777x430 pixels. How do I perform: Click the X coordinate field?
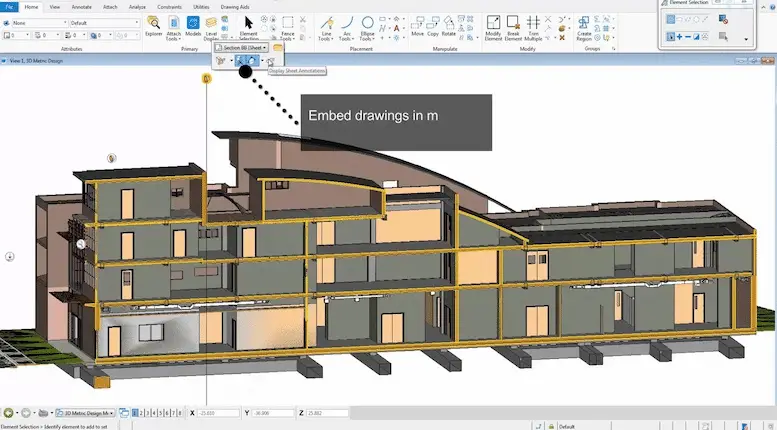coord(219,413)
